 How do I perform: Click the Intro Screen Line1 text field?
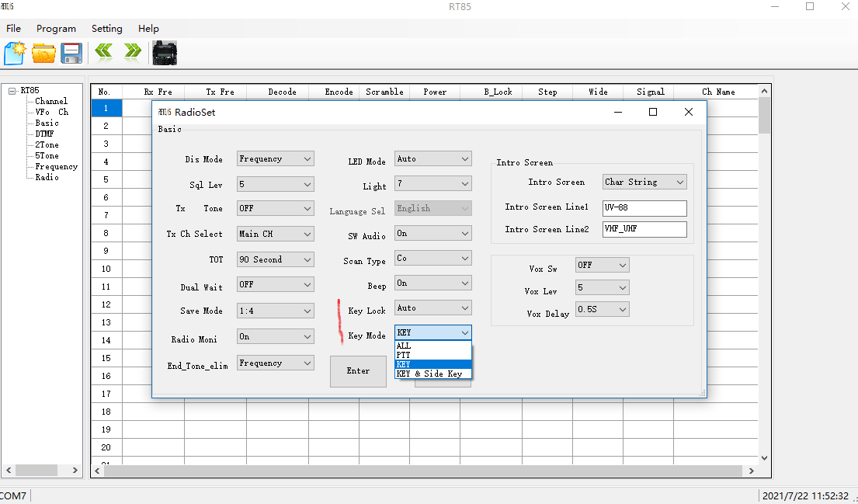tap(644, 208)
